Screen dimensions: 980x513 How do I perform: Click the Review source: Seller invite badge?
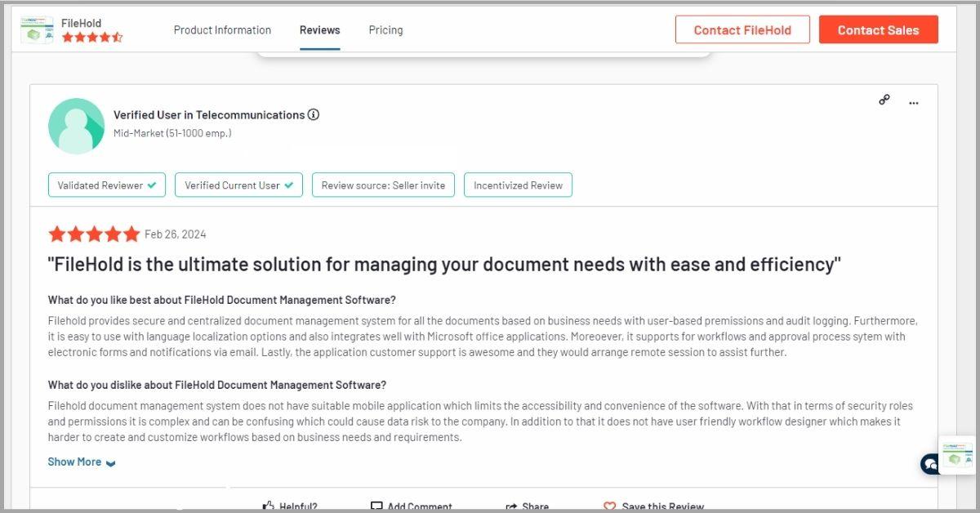click(x=383, y=185)
